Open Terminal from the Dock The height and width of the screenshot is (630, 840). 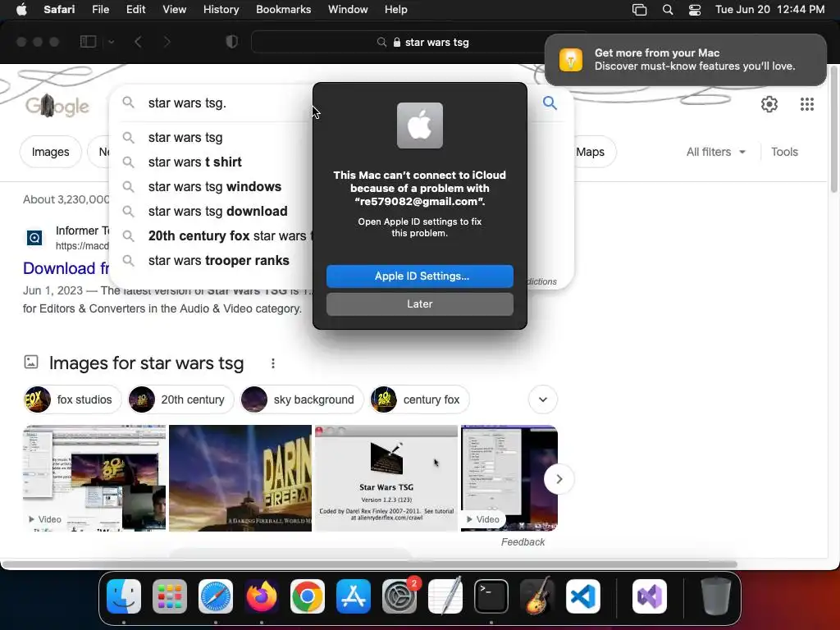tap(491, 596)
